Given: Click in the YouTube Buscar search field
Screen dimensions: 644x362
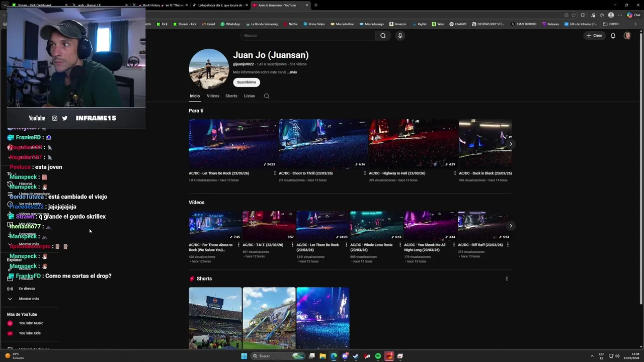Looking at the screenshot, I should [308, 36].
